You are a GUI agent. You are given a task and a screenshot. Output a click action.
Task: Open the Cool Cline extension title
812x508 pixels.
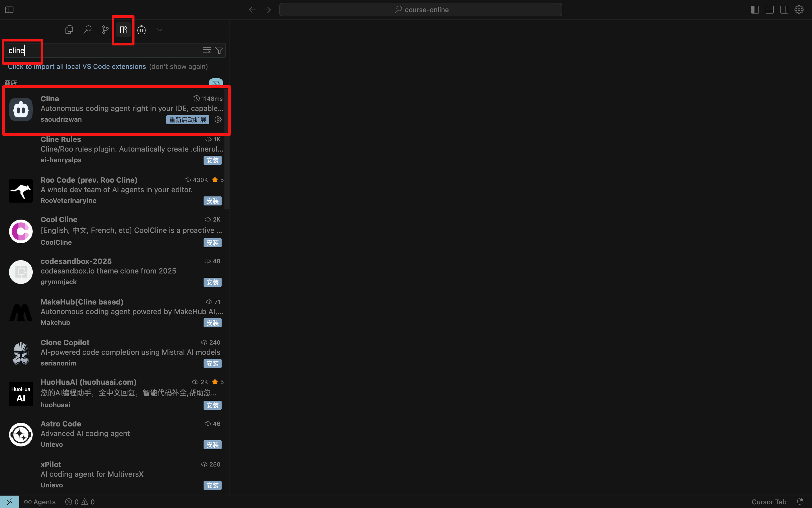click(x=59, y=220)
